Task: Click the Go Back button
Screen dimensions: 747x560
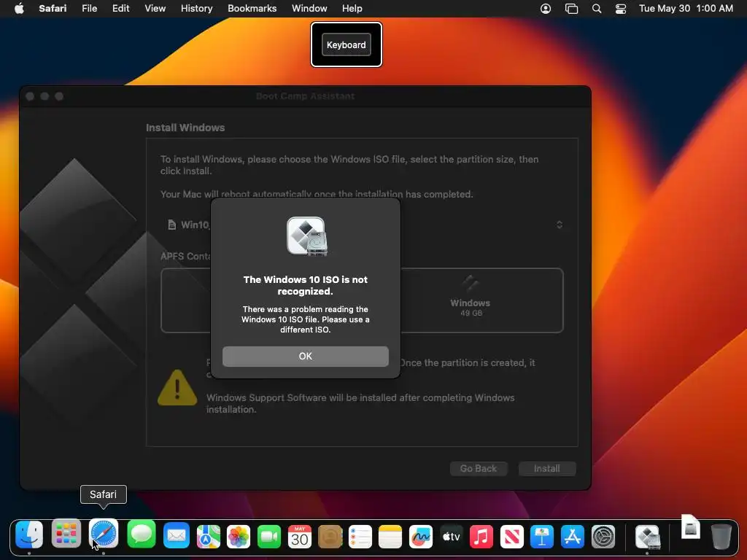Action: 479,469
